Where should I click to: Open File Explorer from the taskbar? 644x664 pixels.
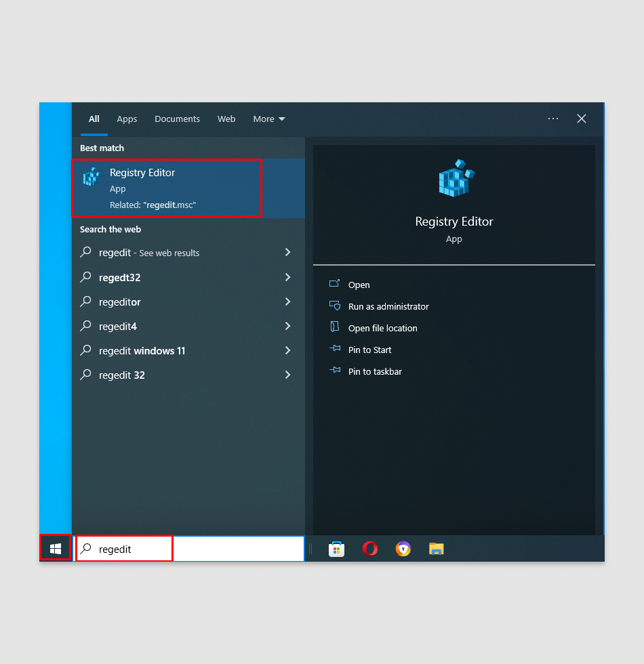436,549
